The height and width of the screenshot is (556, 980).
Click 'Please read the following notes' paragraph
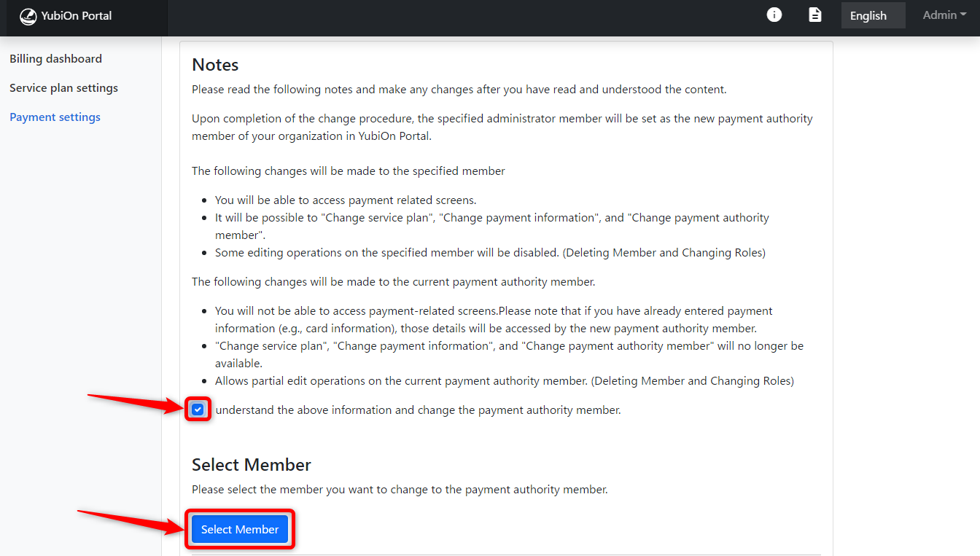point(459,90)
